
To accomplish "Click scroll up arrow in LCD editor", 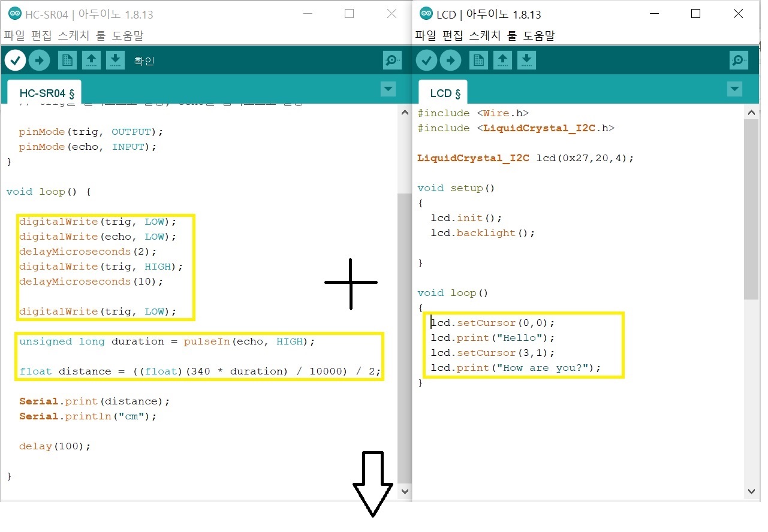I will tap(751, 113).
